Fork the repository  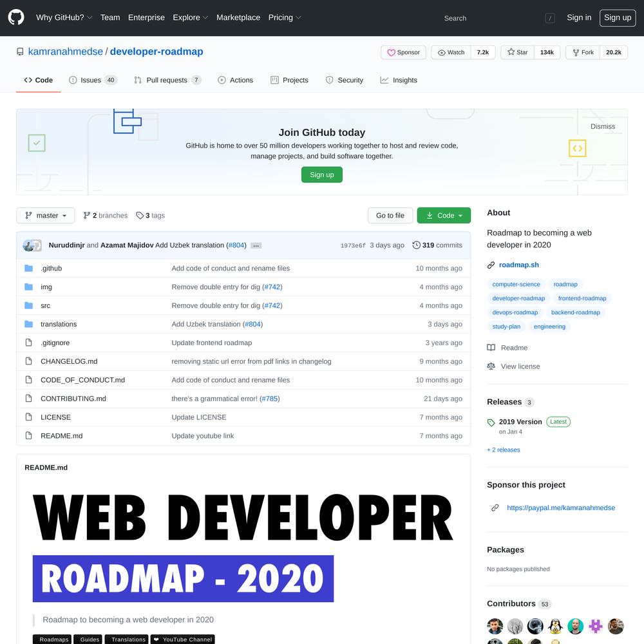point(583,52)
